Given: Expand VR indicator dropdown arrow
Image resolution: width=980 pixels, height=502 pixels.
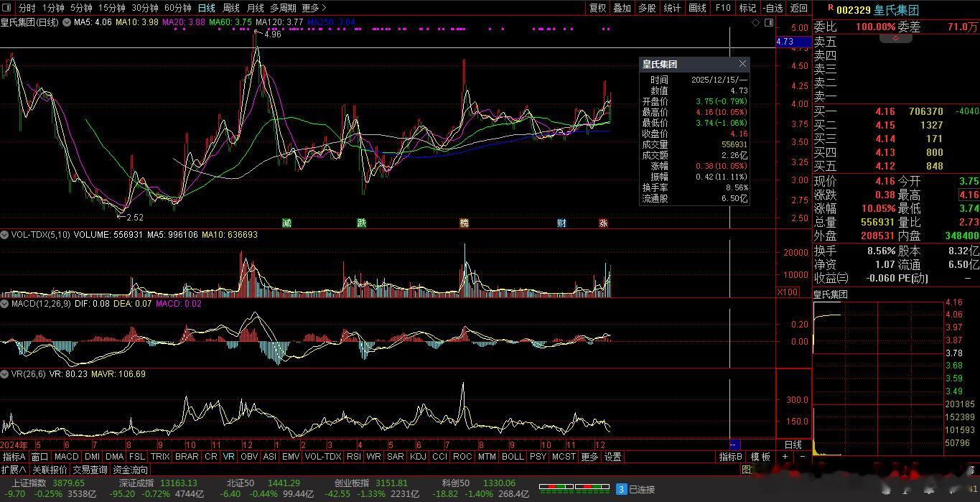Looking at the screenshot, I should 4,374.
